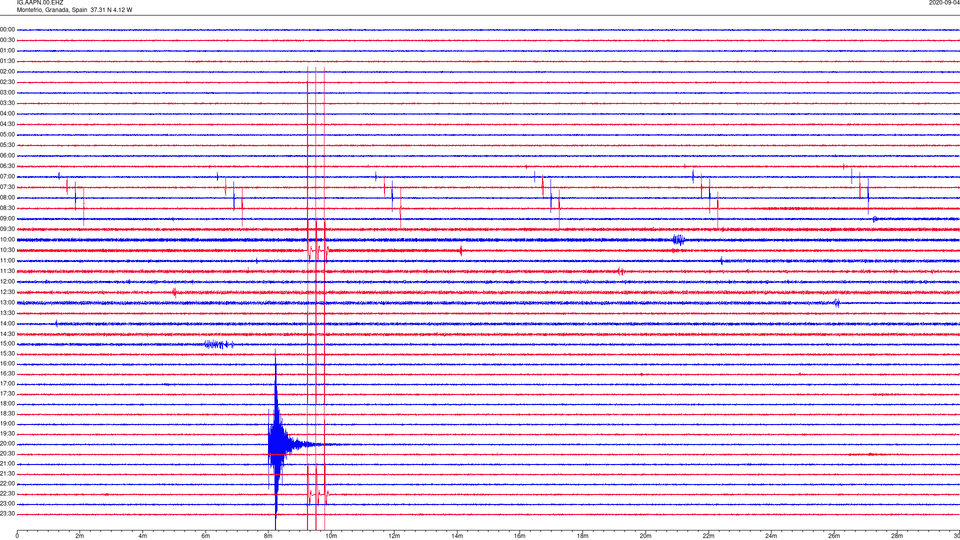This screenshot has height=540, width=960.
Task: Click the 16m mark on the time axis
Action: tap(520, 536)
